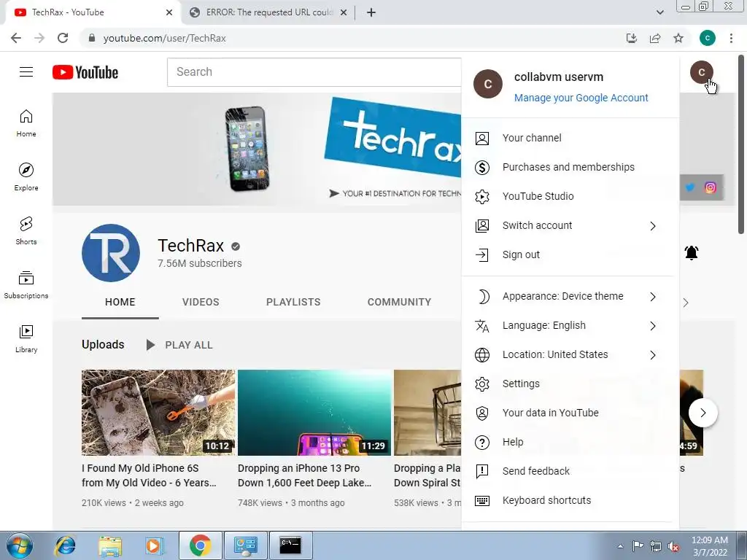Click the YouTube logo
The height and width of the screenshot is (560, 747).
85,72
